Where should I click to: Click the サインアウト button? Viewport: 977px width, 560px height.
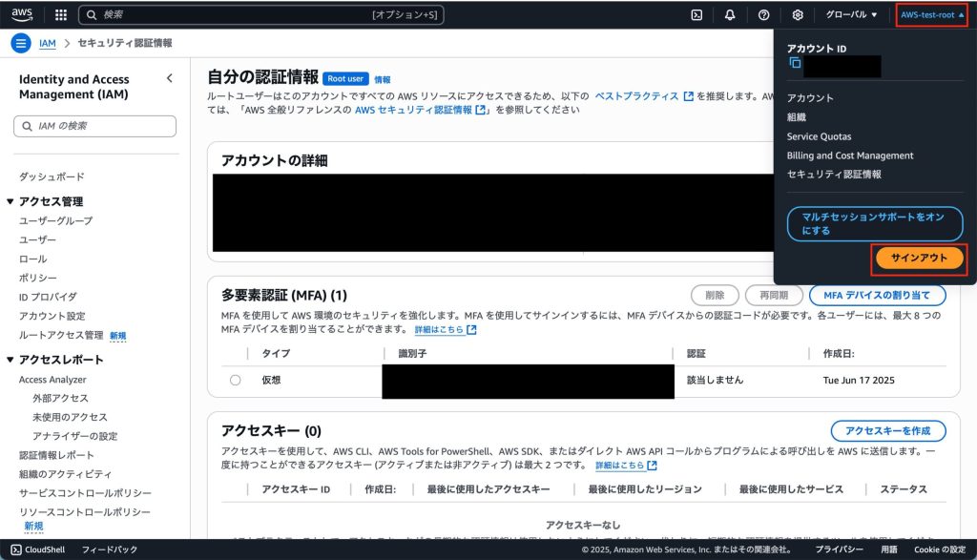pyautogui.click(x=919, y=258)
